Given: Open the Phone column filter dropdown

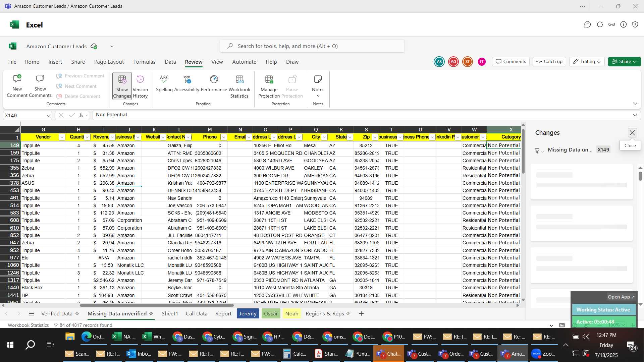Looking at the screenshot, I should coord(224,137).
